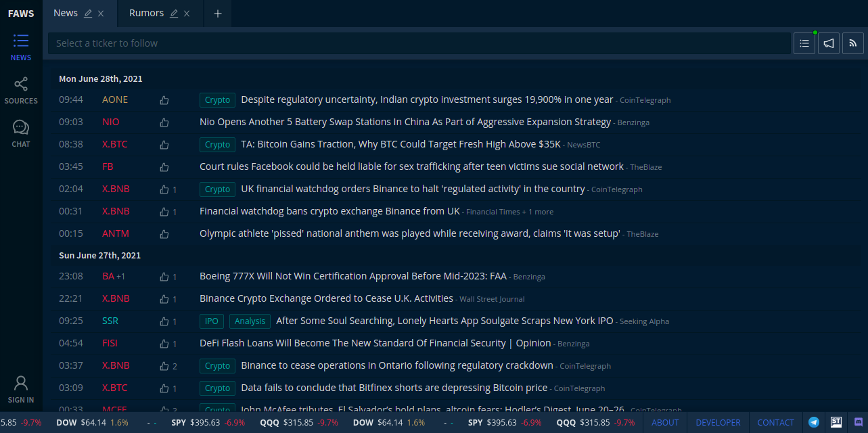Close the Rumors tab
This screenshot has width=868, height=433.
click(187, 14)
